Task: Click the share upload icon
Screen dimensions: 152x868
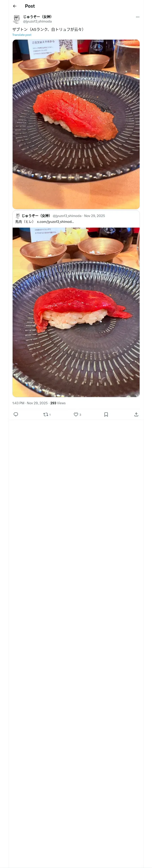Action: click(136, 414)
